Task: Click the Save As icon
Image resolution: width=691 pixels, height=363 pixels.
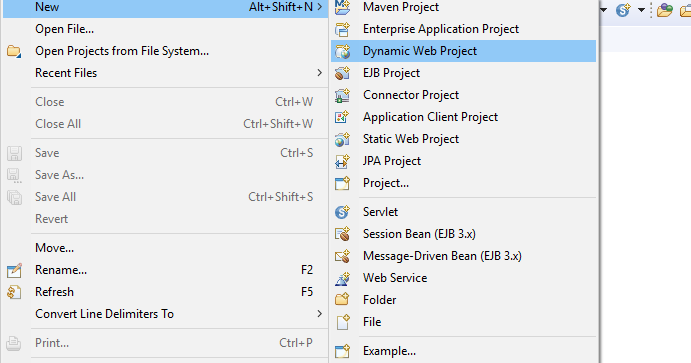Action: tap(14, 175)
